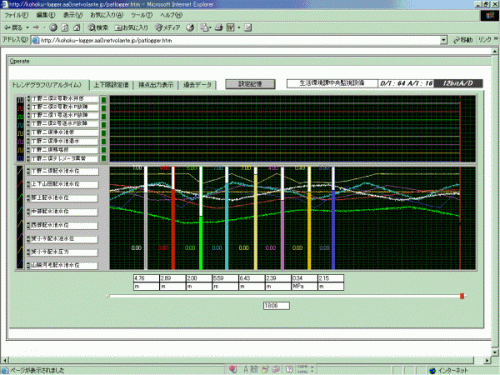500x375 pixels.
Task: Click the 設定記憶 button
Action: (x=250, y=84)
